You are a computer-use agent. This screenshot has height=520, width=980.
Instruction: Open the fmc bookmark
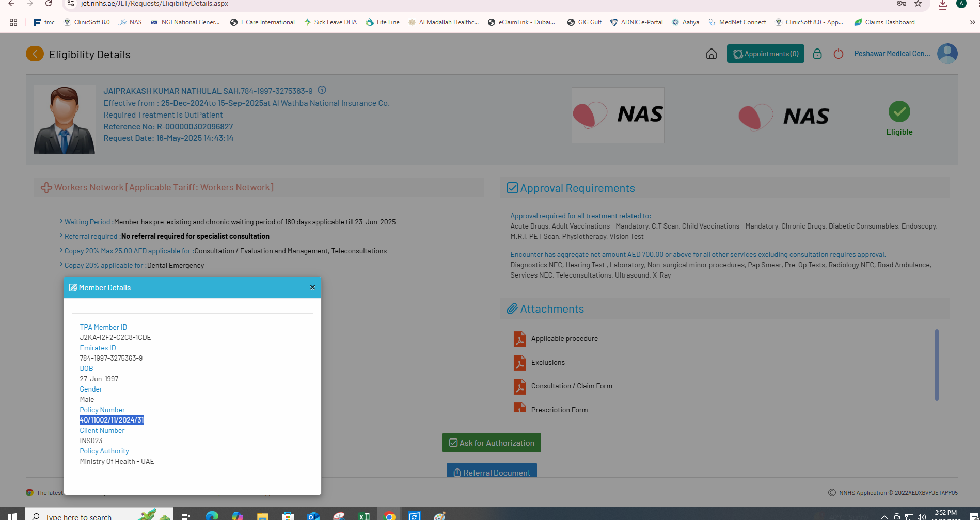point(44,22)
